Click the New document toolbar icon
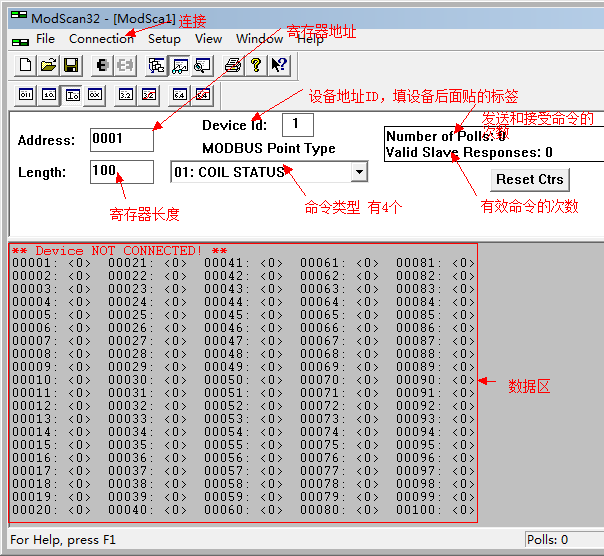This screenshot has height=556, width=604. [x=25, y=65]
